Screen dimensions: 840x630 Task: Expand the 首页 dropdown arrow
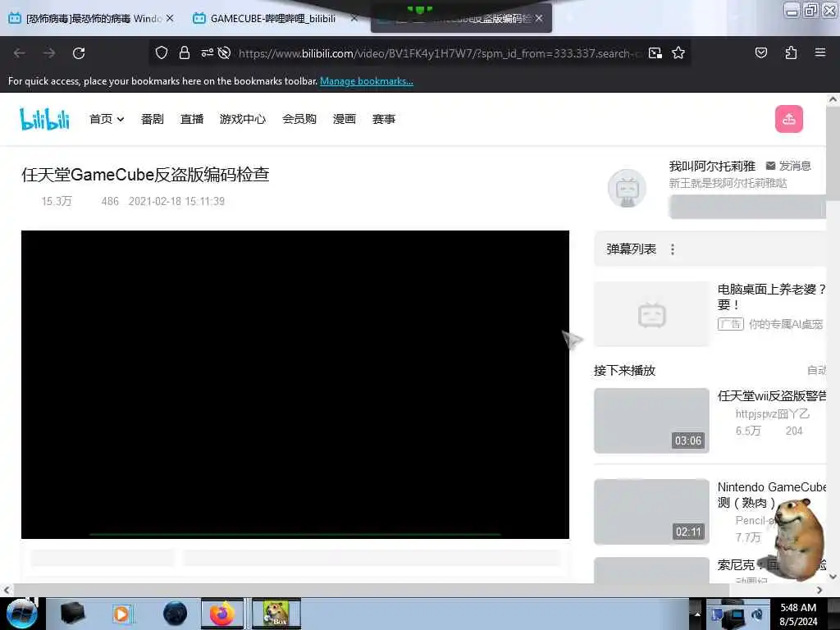pyautogui.click(x=121, y=120)
